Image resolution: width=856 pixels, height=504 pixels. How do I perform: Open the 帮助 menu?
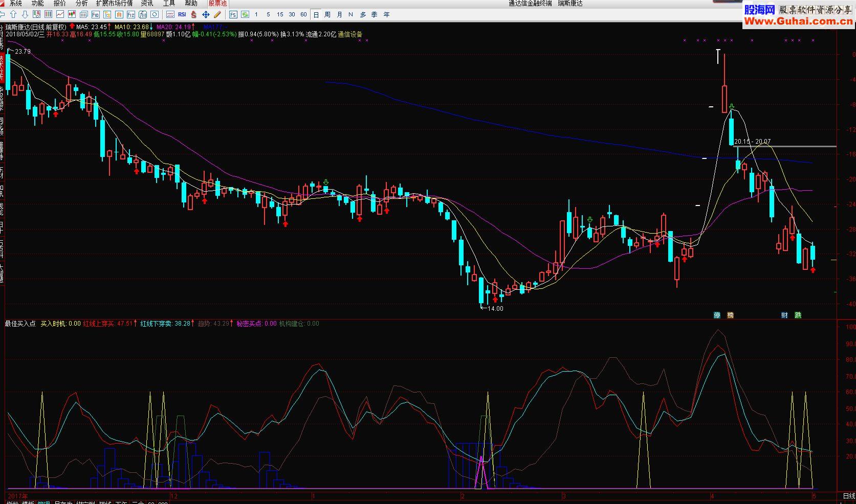pos(191,4)
